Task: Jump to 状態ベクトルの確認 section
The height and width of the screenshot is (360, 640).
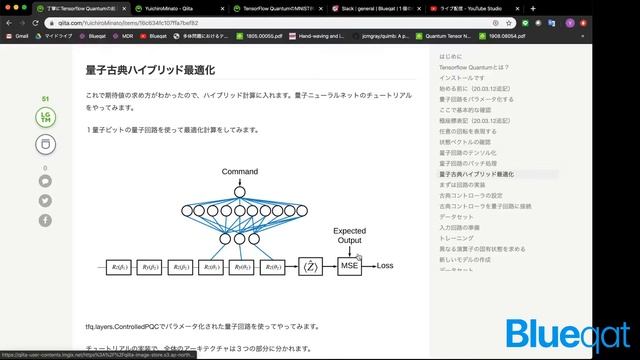Action: [x=465, y=142]
